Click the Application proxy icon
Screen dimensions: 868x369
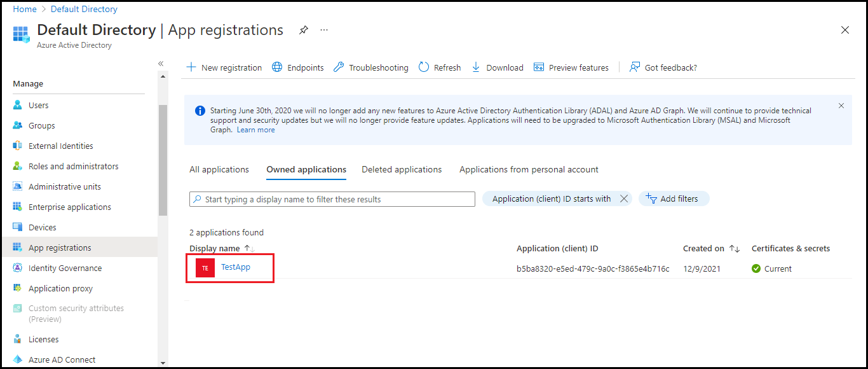[17, 288]
